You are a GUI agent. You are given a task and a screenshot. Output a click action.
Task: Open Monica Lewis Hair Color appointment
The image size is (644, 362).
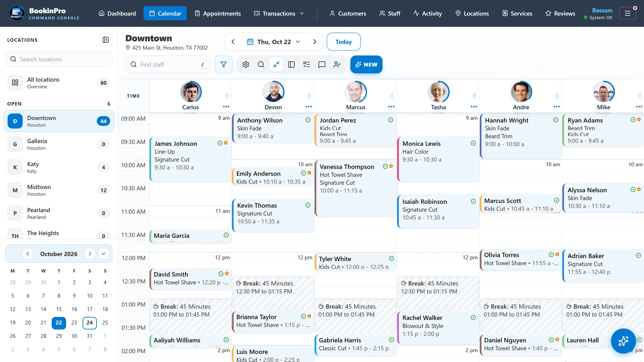(x=438, y=159)
